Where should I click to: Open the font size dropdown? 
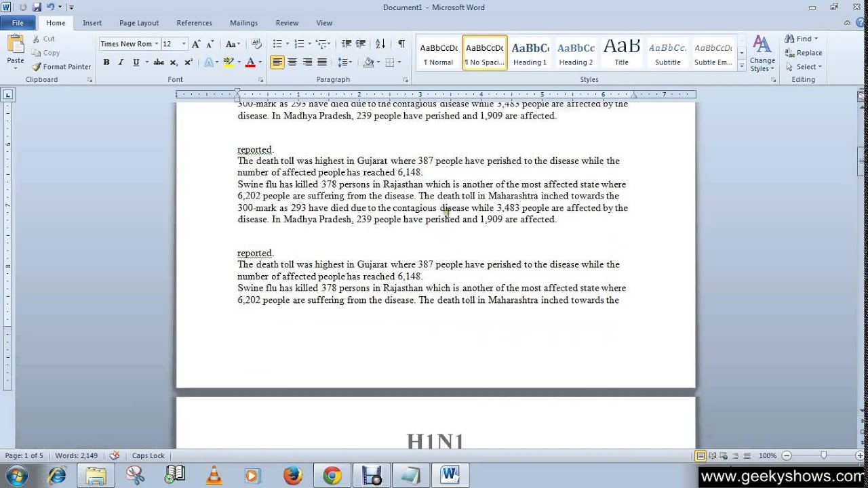[x=184, y=44]
